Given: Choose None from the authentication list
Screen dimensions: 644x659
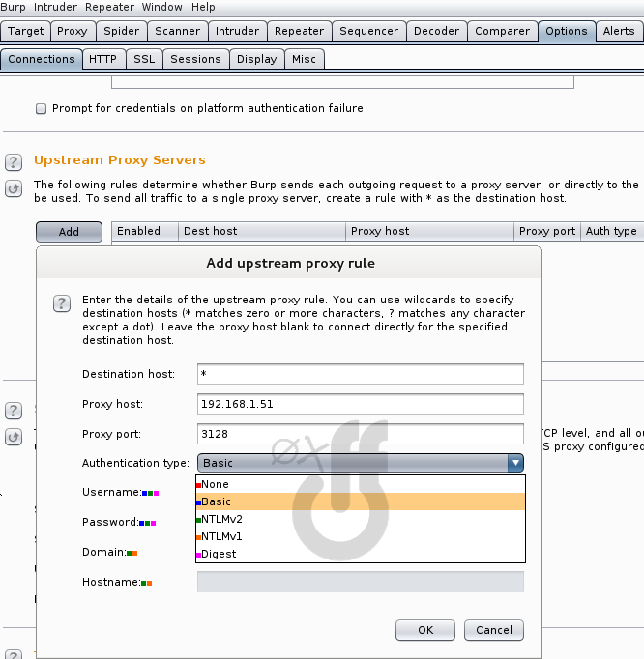Looking at the screenshot, I should 361,484.
